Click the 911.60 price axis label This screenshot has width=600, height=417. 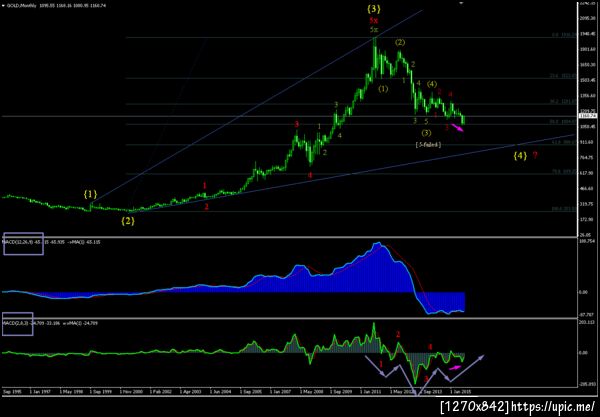588,142
